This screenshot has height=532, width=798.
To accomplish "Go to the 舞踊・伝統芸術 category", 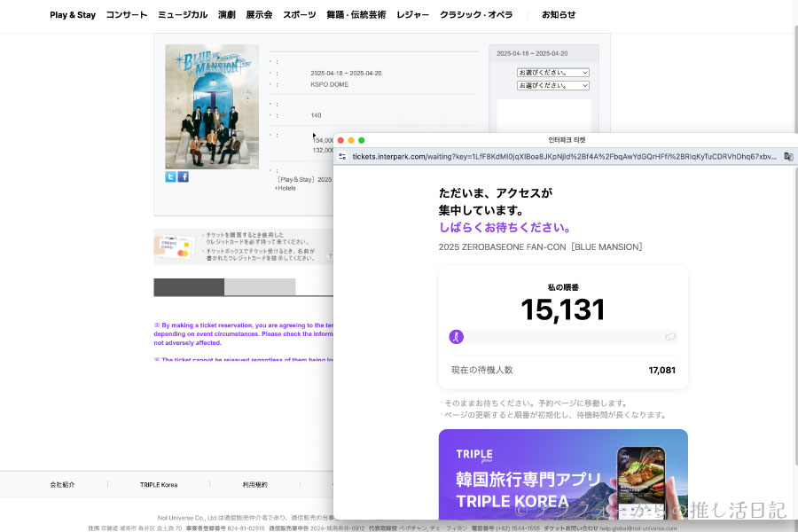I will [356, 15].
